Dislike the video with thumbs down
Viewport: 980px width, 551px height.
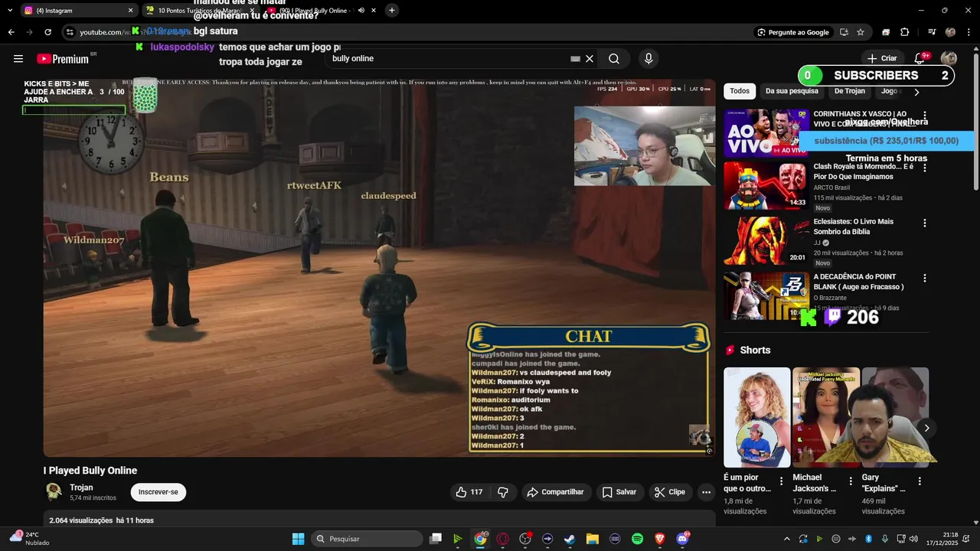click(503, 492)
